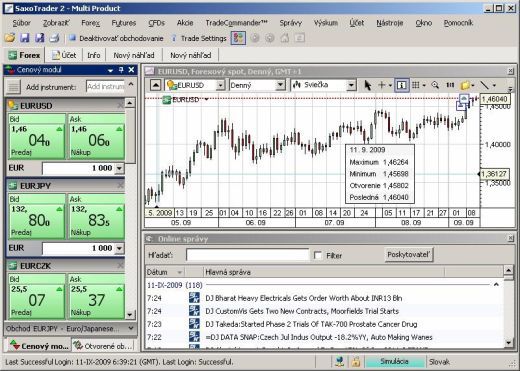Open the Denný period dropdown

[x=280, y=85]
